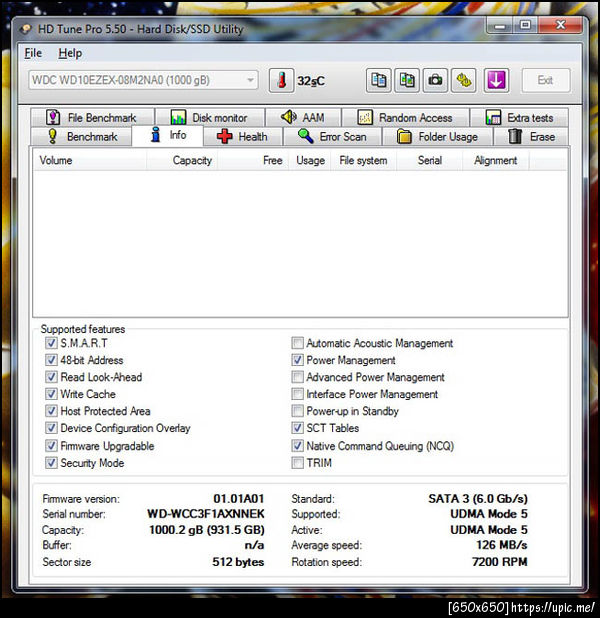This screenshot has height=618, width=600.
Task: Switch to the File Benchmark tab
Action: 92,117
